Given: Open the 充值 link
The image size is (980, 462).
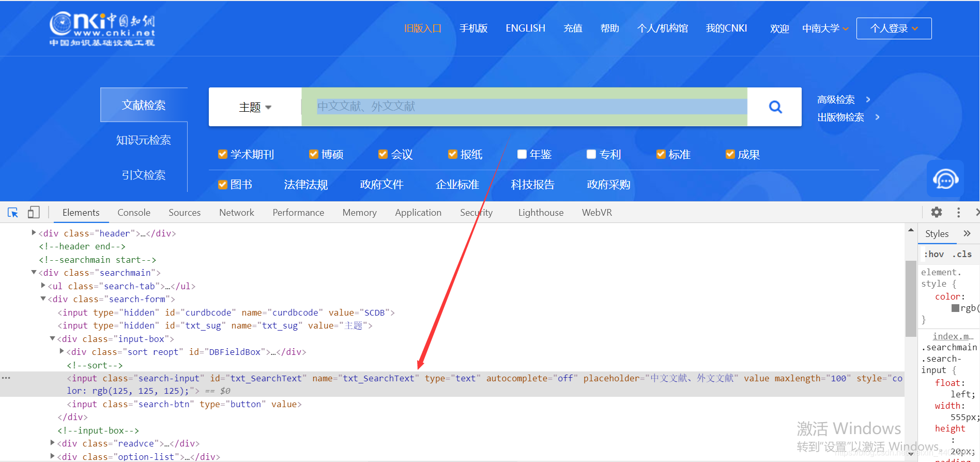Looking at the screenshot, I should coord(573,28).
